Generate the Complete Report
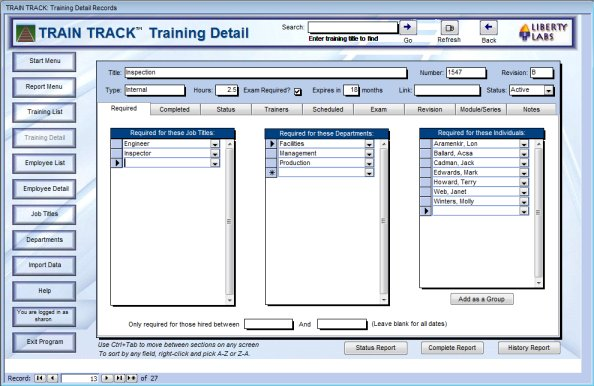This screenshot has width=594, height=386. point(452,348)
